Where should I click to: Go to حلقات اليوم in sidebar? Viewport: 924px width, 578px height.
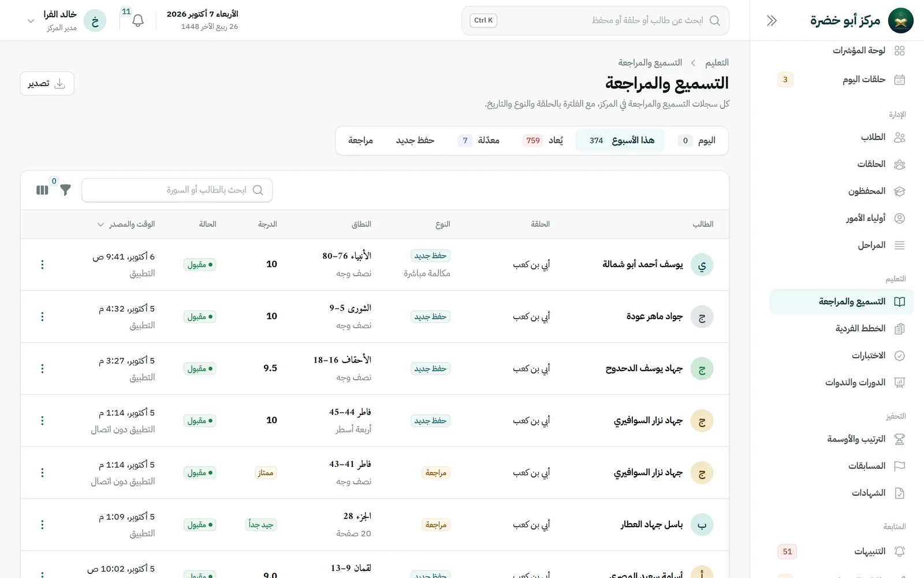842,80
